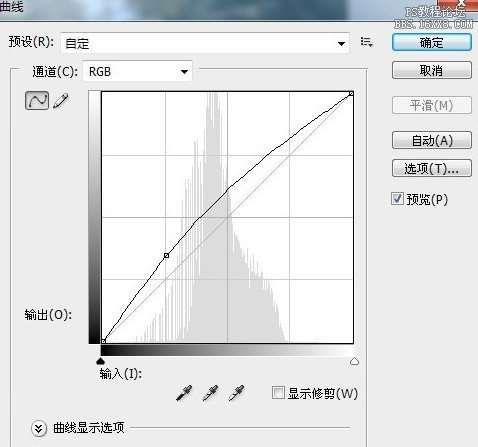Click the black input slider triangle
The image size is (478, 447).
click(100, 361)
